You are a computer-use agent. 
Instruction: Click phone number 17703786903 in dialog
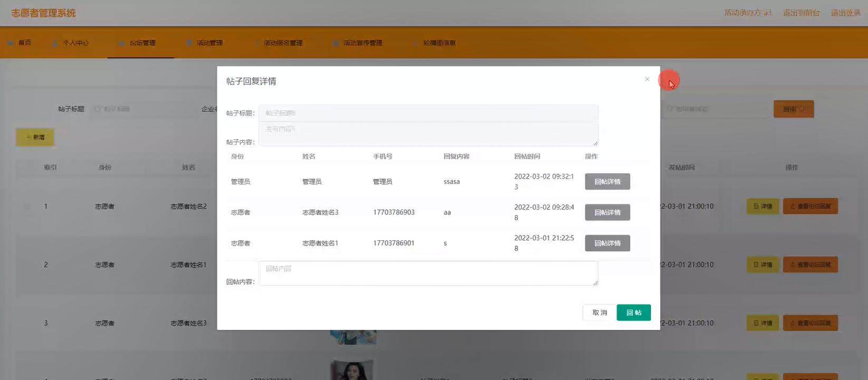pos(394,212)
